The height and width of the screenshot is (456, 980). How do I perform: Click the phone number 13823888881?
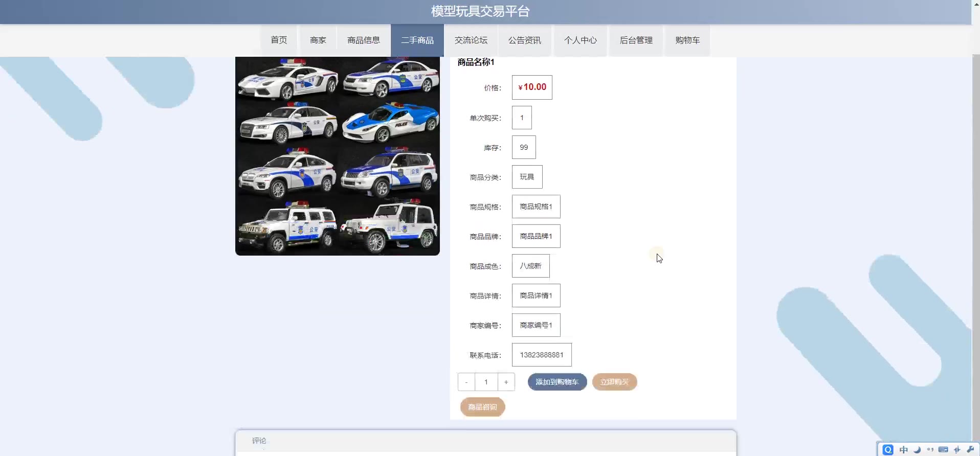click(x=542, y=355)
